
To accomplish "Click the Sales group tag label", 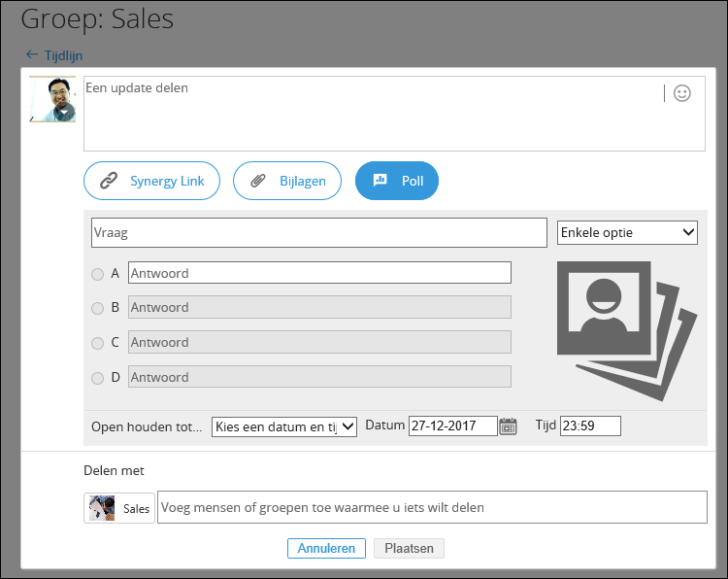I will tap(136, 509).
